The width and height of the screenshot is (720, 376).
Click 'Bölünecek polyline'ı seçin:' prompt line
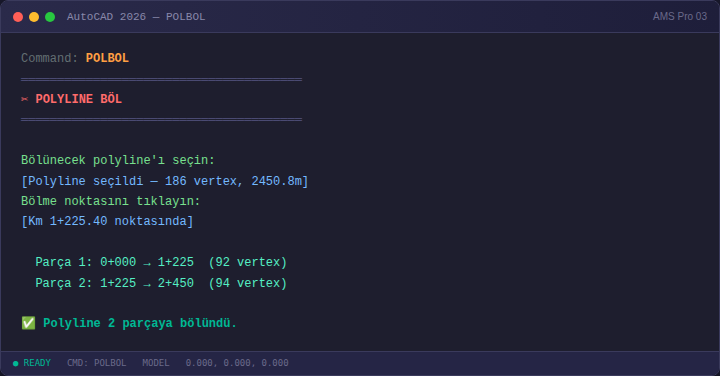(x=118, y=160)
